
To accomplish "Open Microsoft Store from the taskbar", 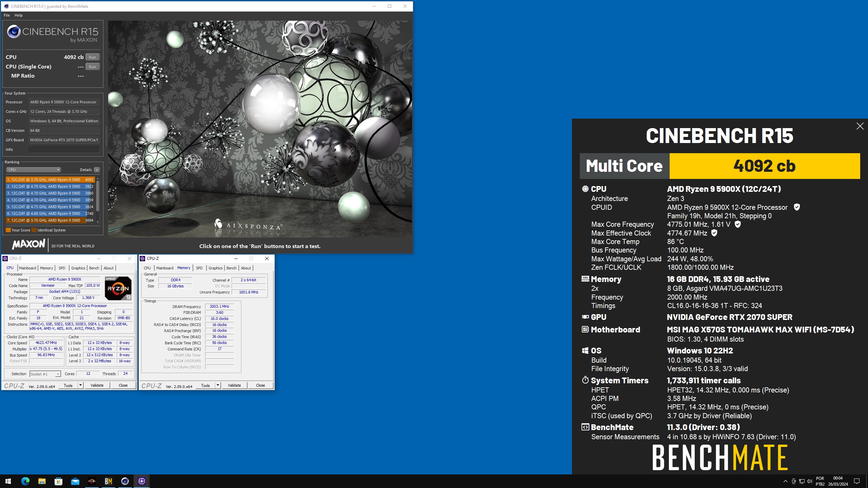I will pyautogui.click(x=58, y=481).
